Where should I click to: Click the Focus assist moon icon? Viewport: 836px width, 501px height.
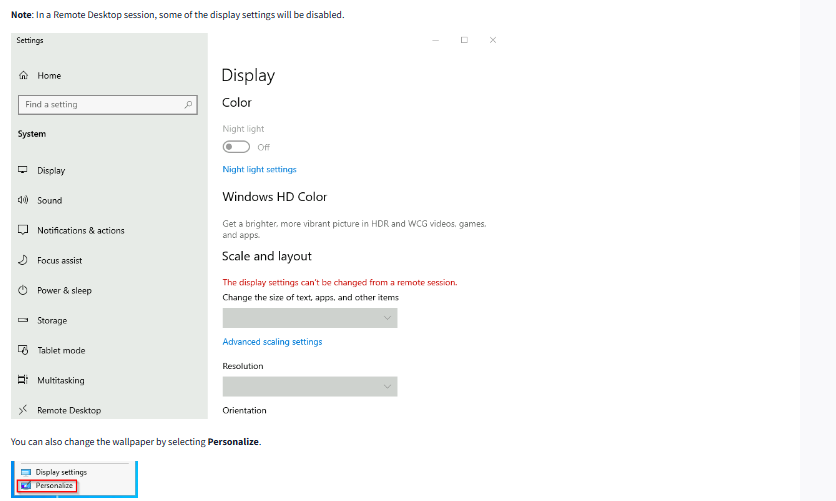point(23,260)
